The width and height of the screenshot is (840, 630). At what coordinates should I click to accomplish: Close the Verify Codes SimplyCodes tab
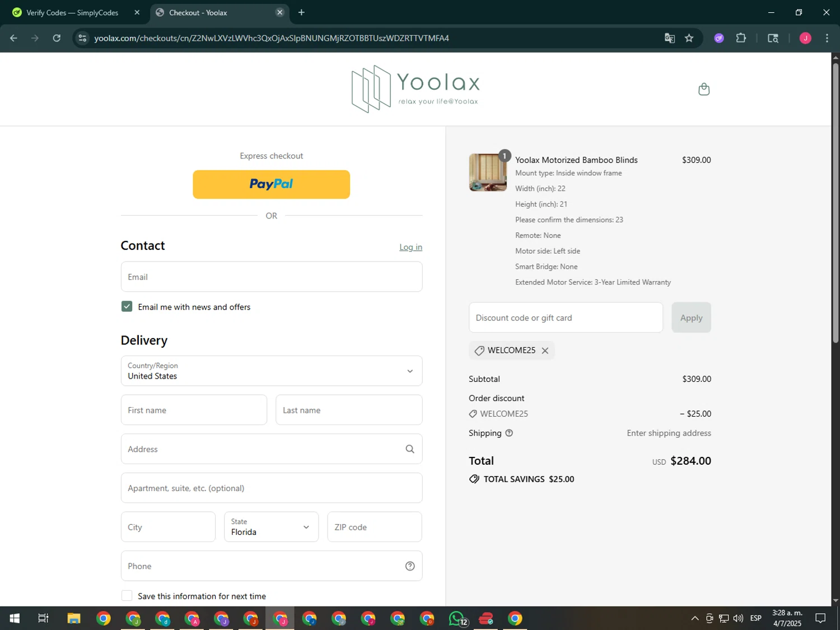(x=137, y=12)
